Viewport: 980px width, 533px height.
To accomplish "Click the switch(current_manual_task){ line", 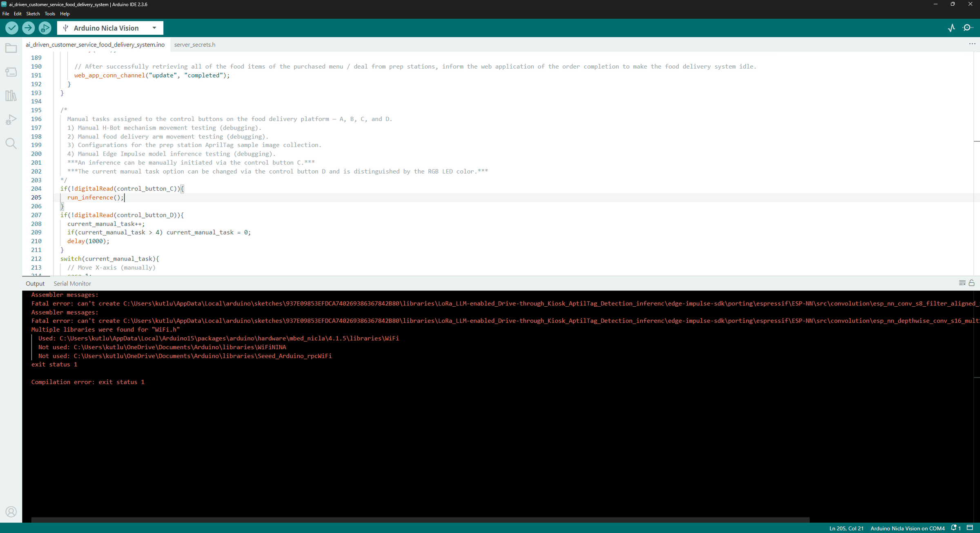I will [109, 259].
